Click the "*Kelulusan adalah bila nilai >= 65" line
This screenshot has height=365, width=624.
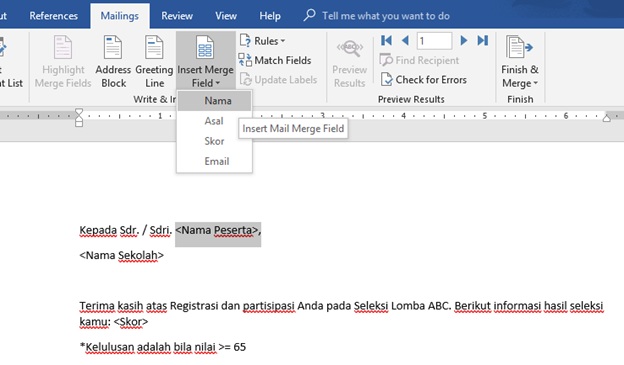163,347
